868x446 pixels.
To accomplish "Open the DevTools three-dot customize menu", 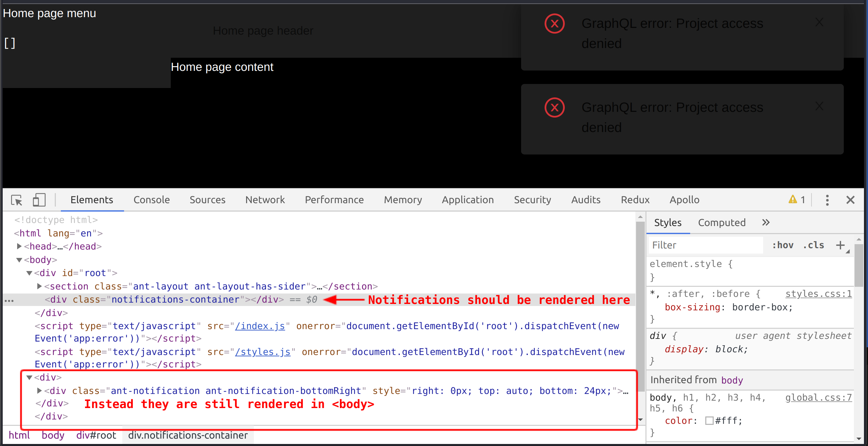I will click(828, 199).
